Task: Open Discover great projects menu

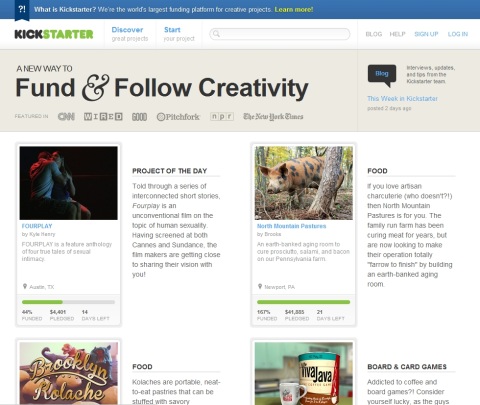Action: click(130, 34)
